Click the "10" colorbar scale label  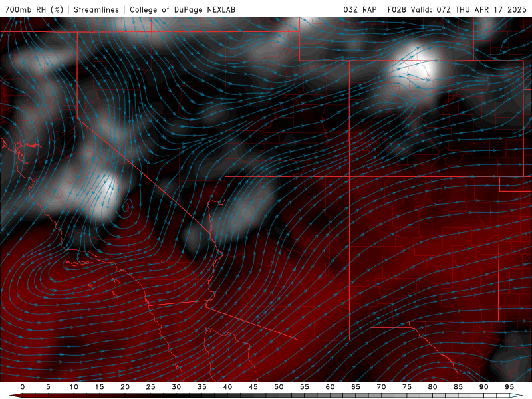coord(74,387)
